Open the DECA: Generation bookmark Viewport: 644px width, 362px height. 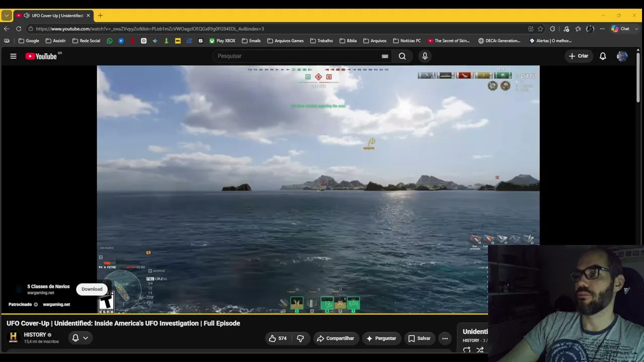499,41
